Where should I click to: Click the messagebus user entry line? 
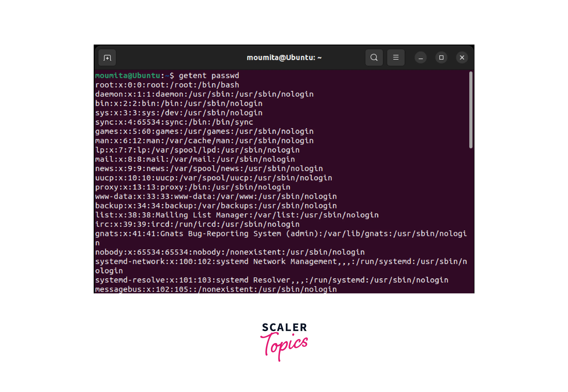(216, 289)
